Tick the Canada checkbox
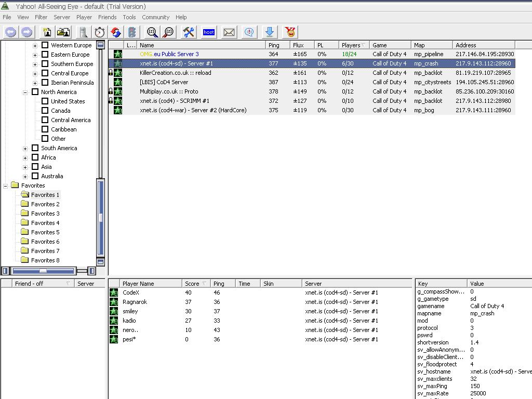The width and height of the screenshot is (532, 399). 45,110
